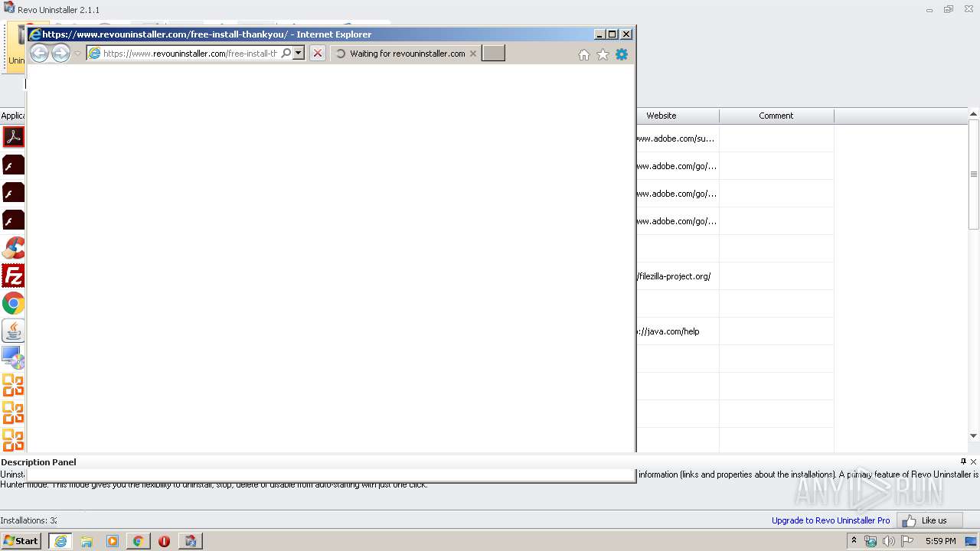Go back in Internet Explorer

click(x=39, y=53)
